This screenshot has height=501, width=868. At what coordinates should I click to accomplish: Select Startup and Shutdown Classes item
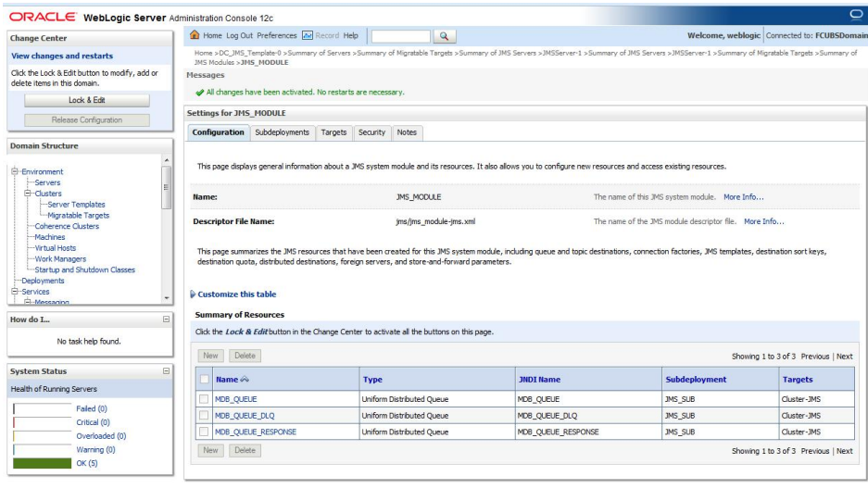click(x=84, y=269)
